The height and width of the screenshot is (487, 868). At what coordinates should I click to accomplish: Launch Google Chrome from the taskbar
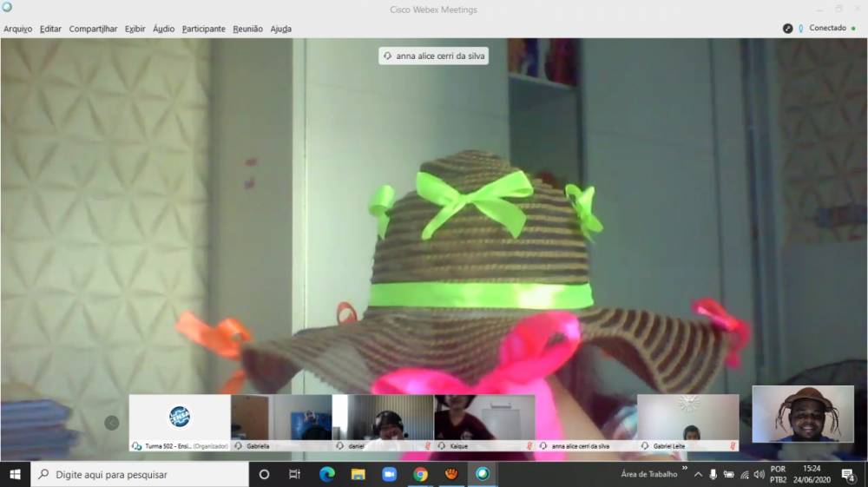click(x=420, y=474)
